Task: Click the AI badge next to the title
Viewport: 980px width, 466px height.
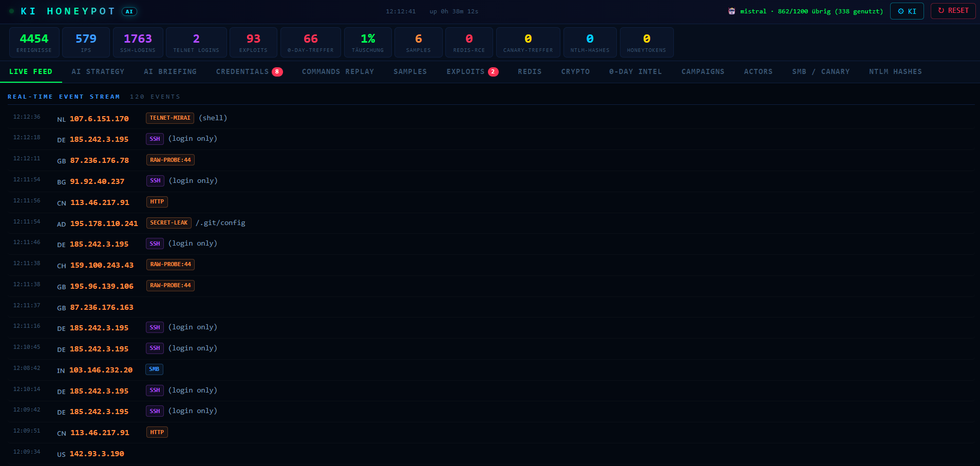Action: [129, 11]
